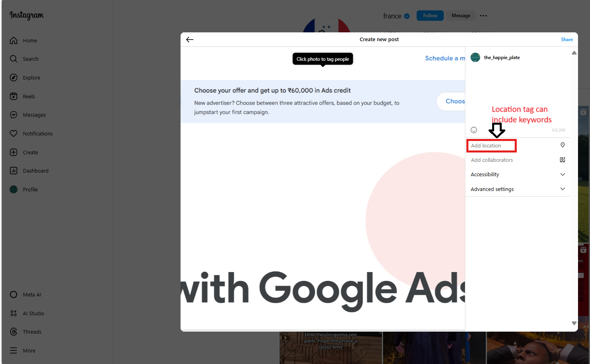Click the location pin icon
The image size is (590, 364).
562,145
